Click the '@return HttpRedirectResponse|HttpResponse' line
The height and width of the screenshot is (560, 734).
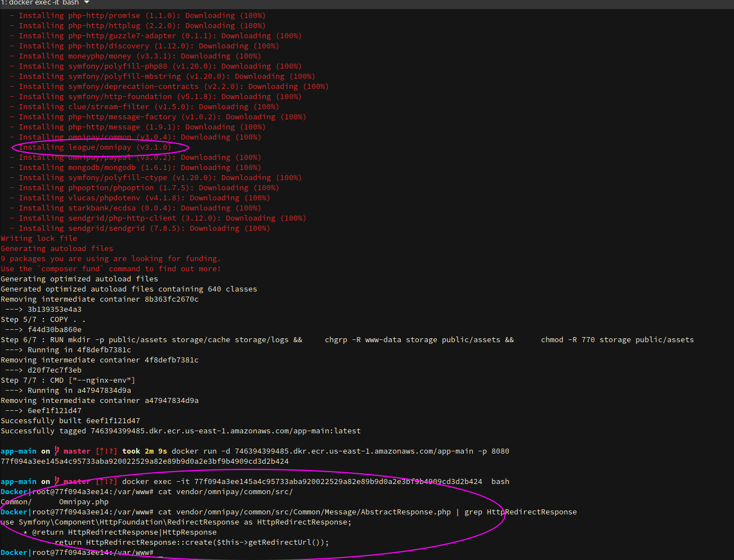click(120, 532)
